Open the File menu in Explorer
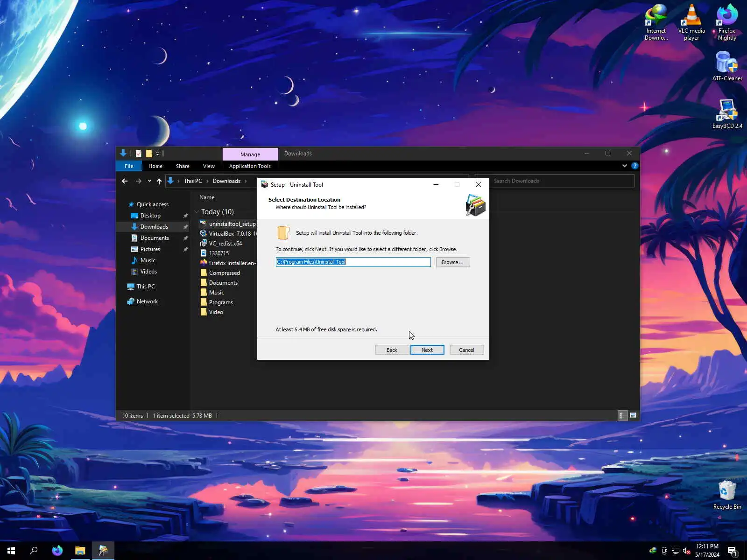Screen dimensions: 747x560 coord(129,166)
